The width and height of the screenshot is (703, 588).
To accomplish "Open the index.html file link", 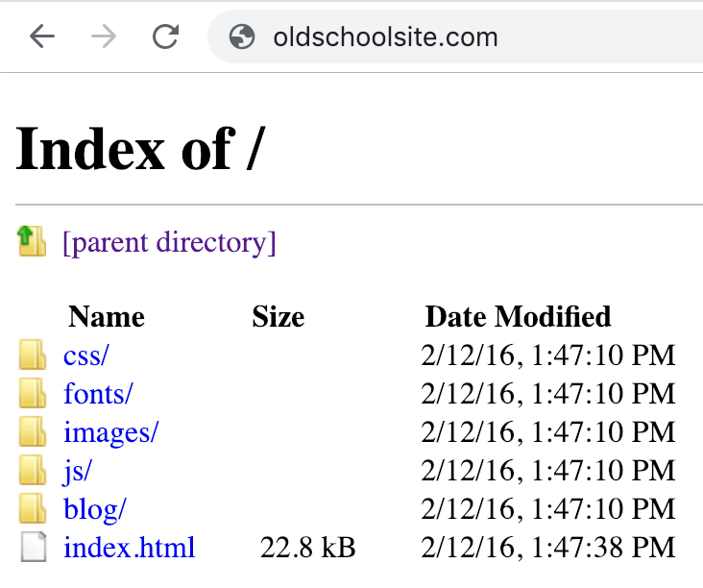I will click(130, 548).
